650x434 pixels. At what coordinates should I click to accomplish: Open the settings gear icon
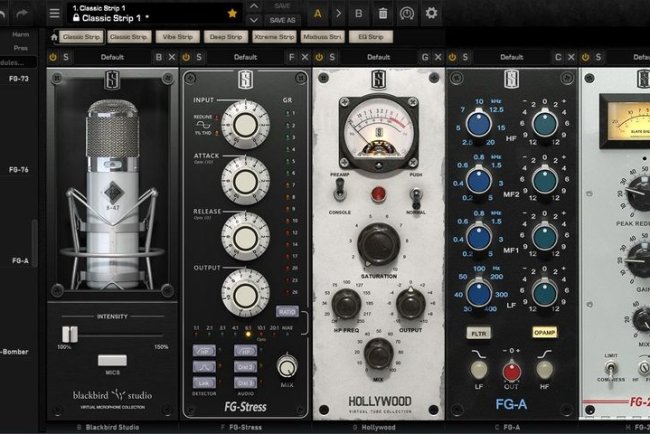point(431,13)
